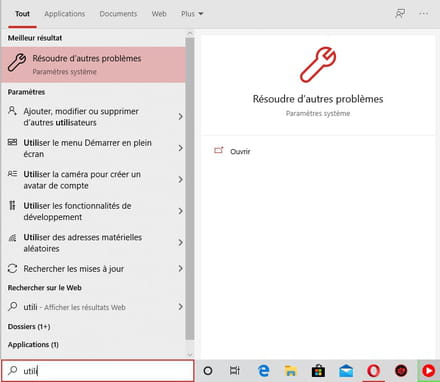
Task: Click the Start menu layout icon
Action: click(x=12, y=142)
